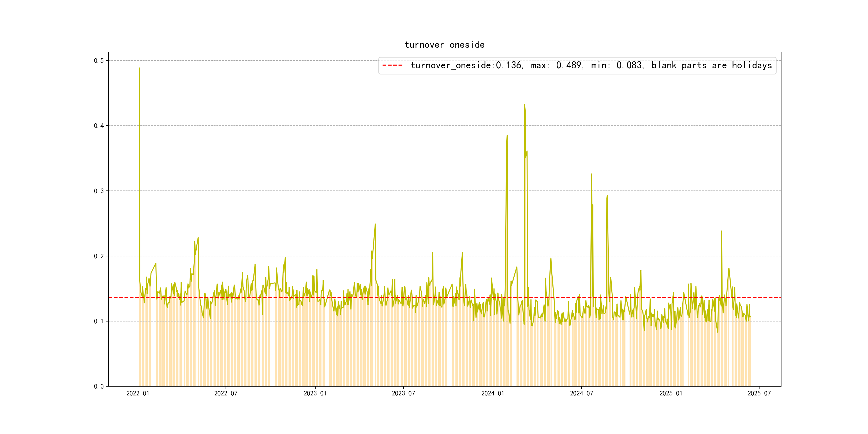The width and height of the screenshot is (868, 434).
Task: Click the chart title 'turnover oneside'
Action: click(x=444, y=45)
